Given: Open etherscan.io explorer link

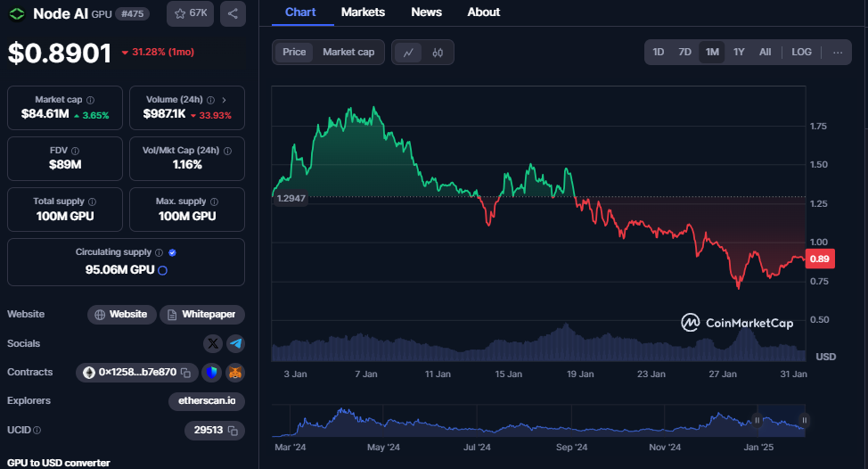Looking at the screenshot, I should [x=207, y=401].
